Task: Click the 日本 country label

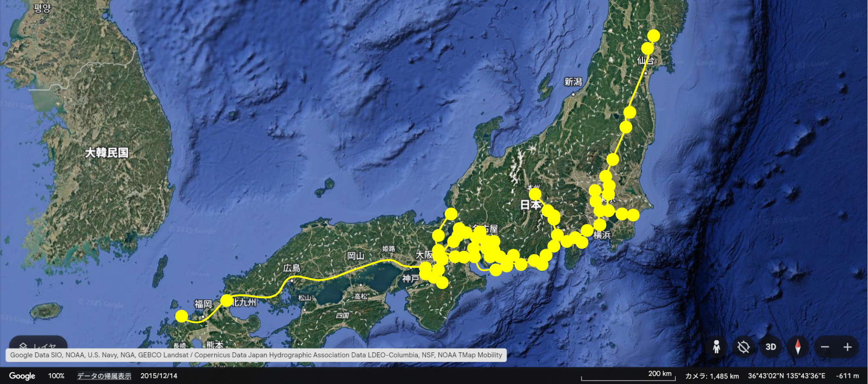Action: click(531, 204)
